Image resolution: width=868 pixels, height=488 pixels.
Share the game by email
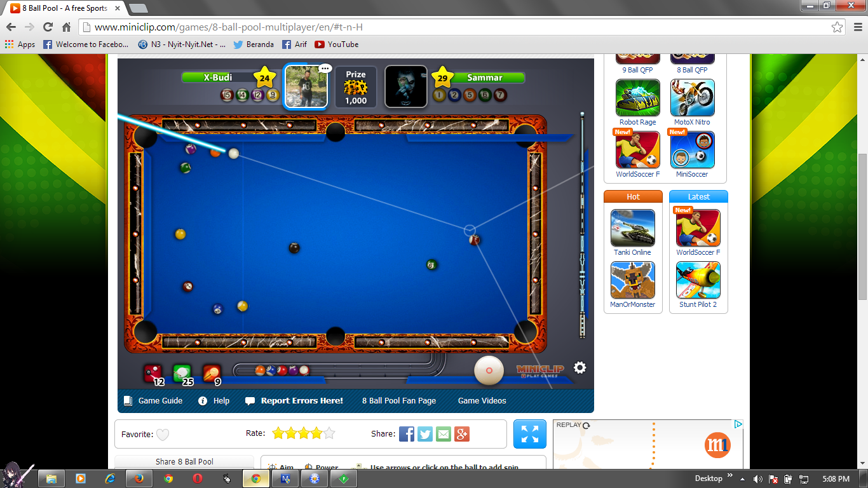coord(444,434)
